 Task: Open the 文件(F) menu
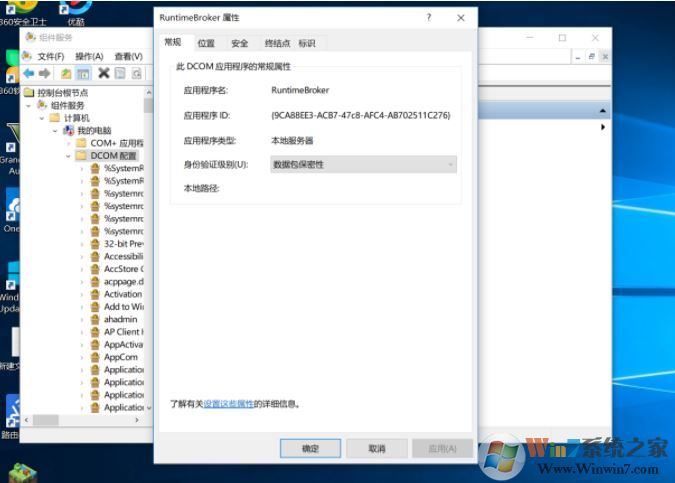[x=50, y=56]
